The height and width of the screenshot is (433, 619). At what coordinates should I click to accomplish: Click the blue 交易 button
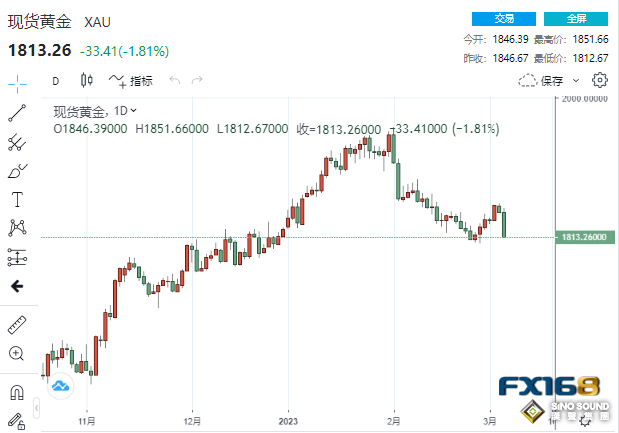point(504,19)
